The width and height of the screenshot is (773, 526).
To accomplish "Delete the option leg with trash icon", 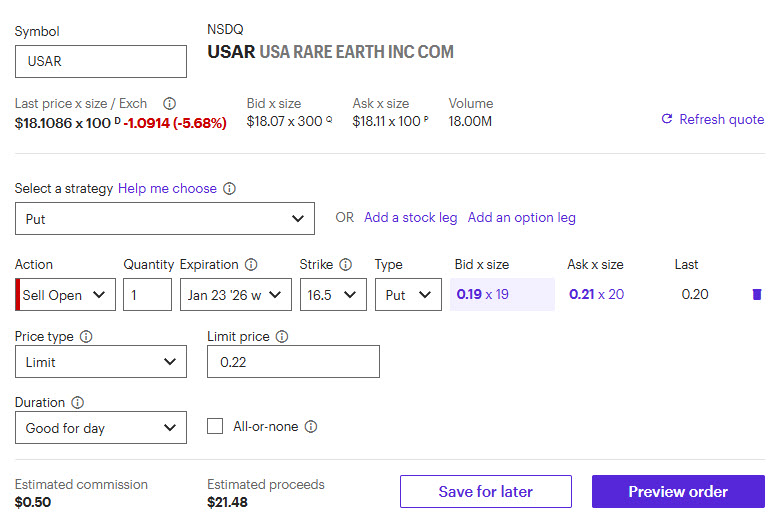I will point(756,294).
